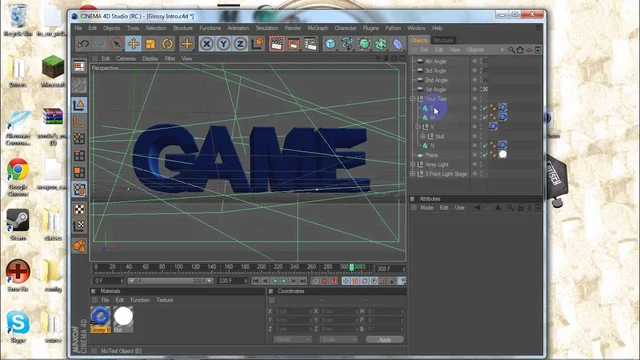Select the Model mode icon in left palette
Screen dimensions: 640x360
(79, 105)
